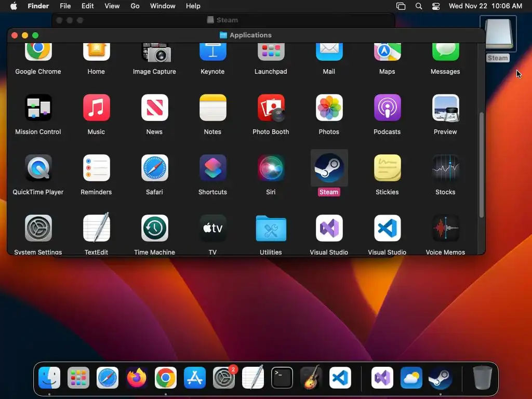This screenshot has height=399, width=532.
Task: Select the Maps app icon
Action: click(x=387, y=52)
